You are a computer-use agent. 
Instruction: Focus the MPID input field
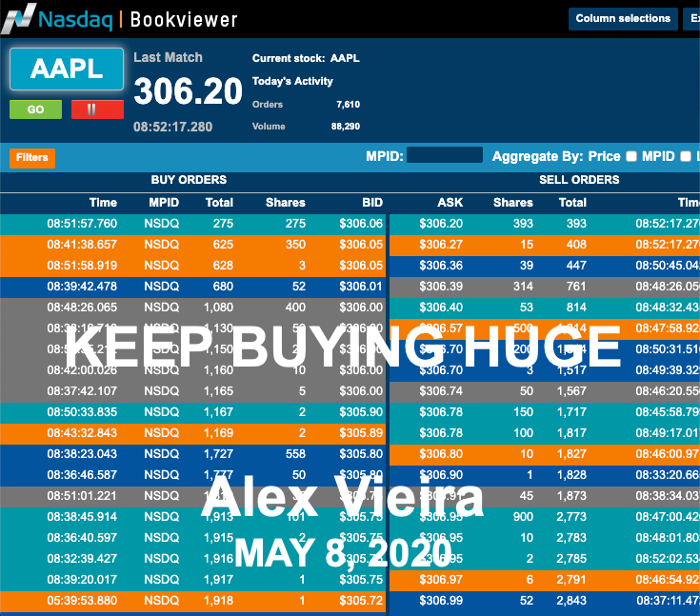coord(445,155)
